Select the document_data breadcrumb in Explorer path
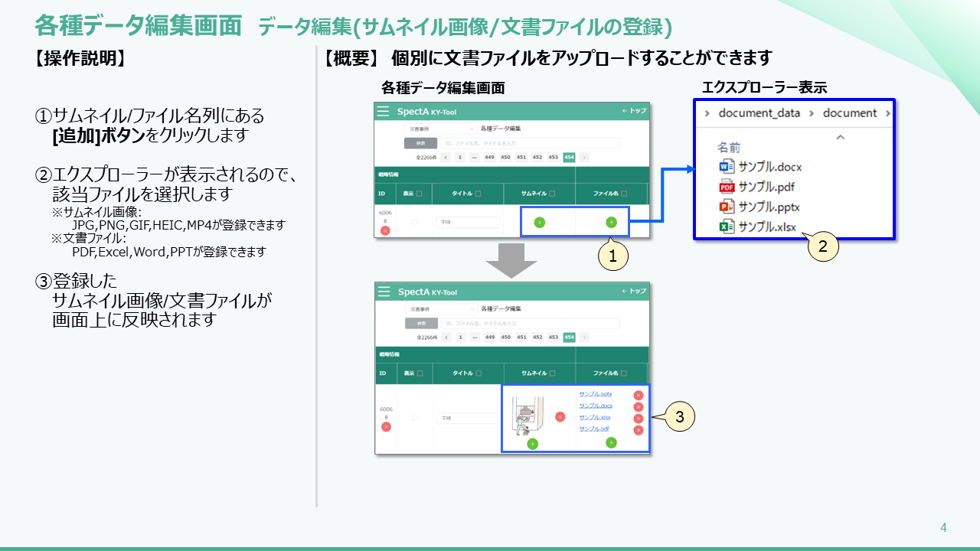The height and width of the screenshot is (551, 980). click(x=759, y=113)
